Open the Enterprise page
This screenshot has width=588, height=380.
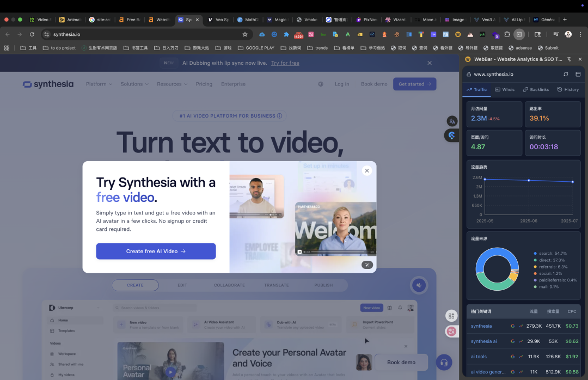(x=233, y=84)
